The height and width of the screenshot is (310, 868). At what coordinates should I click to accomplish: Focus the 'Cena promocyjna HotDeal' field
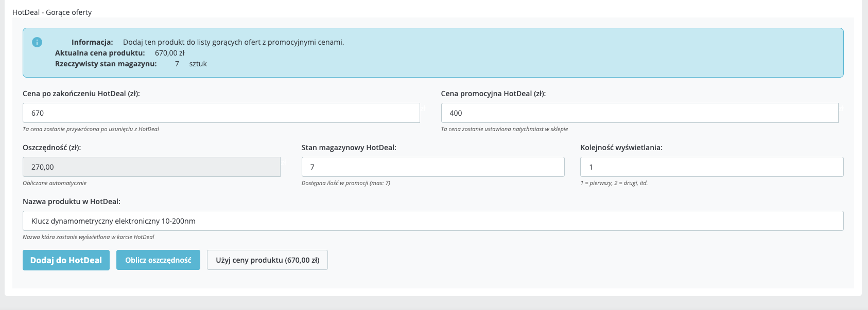(639, 113)
